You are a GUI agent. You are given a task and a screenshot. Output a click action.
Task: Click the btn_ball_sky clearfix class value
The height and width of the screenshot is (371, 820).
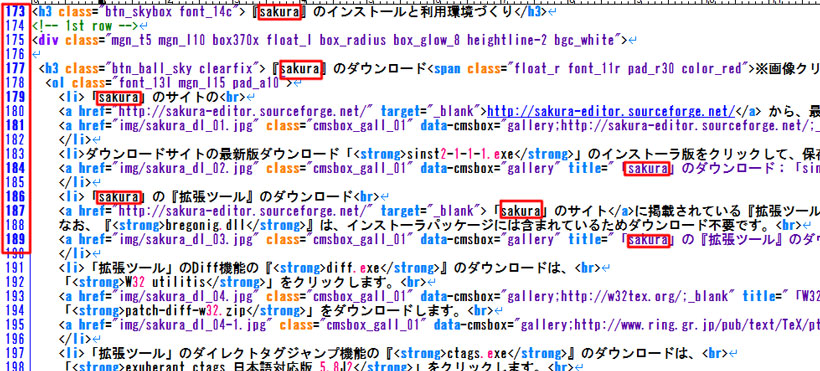point(180,69)
